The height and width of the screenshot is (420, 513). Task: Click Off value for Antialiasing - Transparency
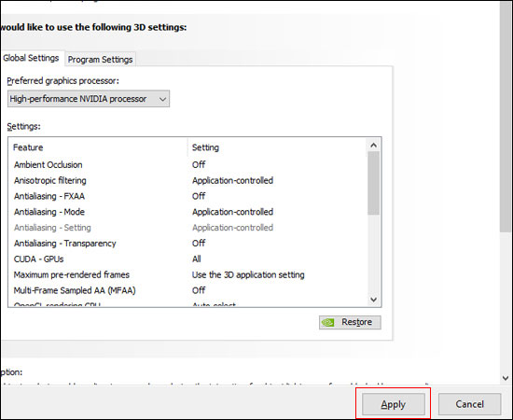click(199, 244)
